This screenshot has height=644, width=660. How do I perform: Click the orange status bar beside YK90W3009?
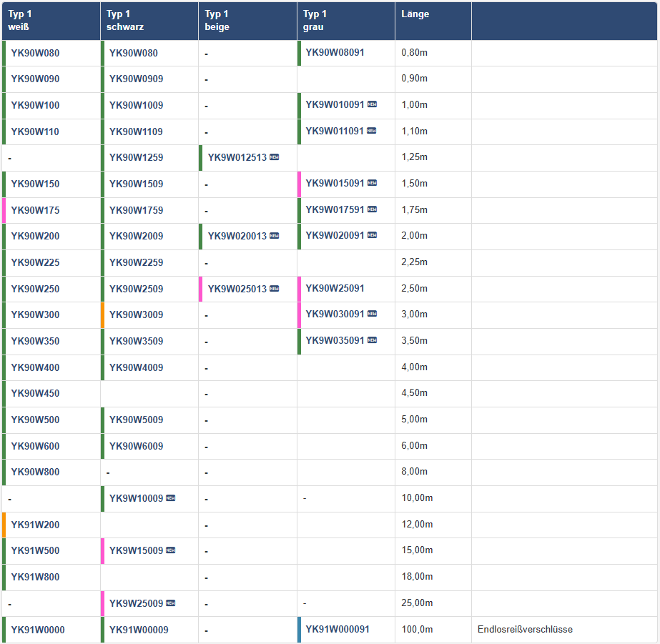point(102,315)
